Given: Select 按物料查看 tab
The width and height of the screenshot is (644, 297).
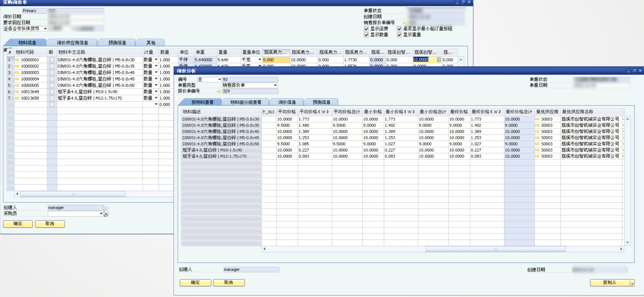Looking at the screenshot, I should click(x=202, y=102).
